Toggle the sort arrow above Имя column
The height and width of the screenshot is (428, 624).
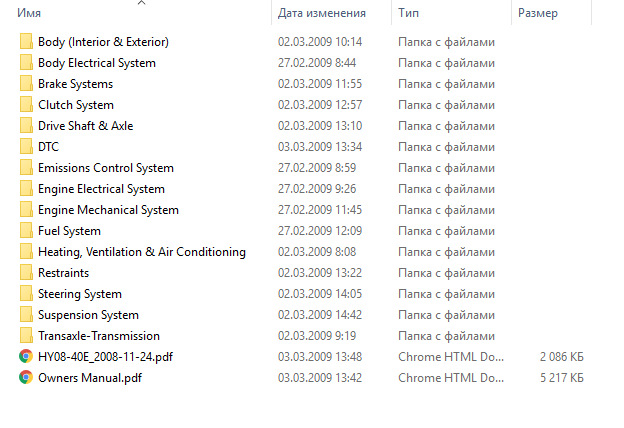(140, 3)
